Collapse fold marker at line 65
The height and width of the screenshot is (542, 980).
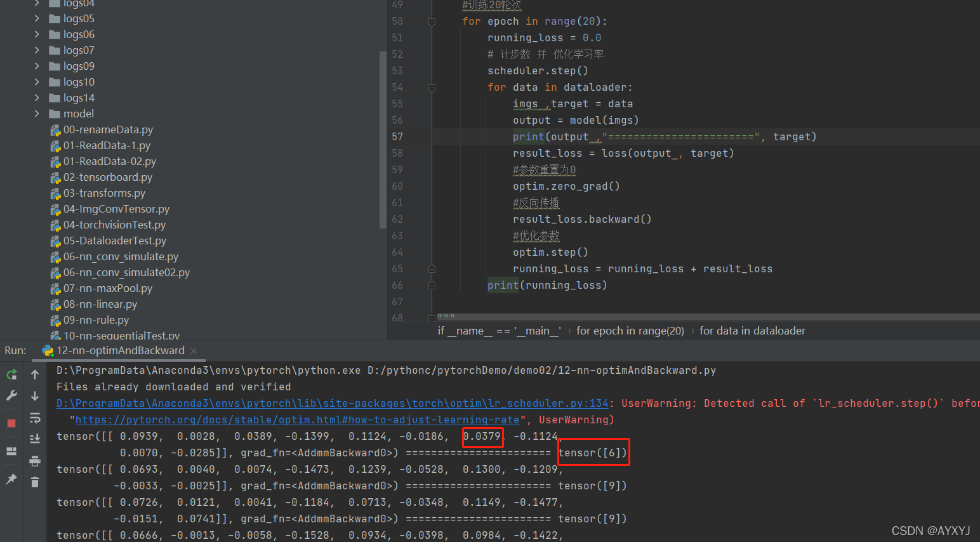pyautogui.click(x=432, y=269)
